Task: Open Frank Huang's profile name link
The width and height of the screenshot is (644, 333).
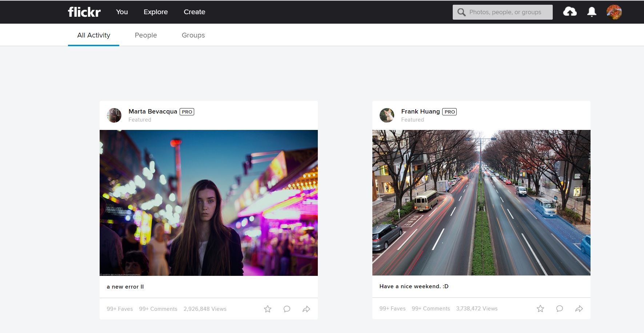Action: [420, 111]
